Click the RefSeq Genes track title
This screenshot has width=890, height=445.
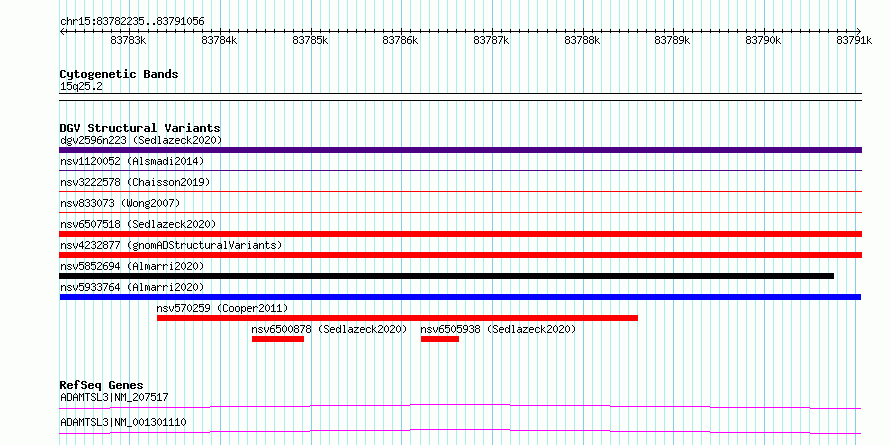[x=101, y=385]
